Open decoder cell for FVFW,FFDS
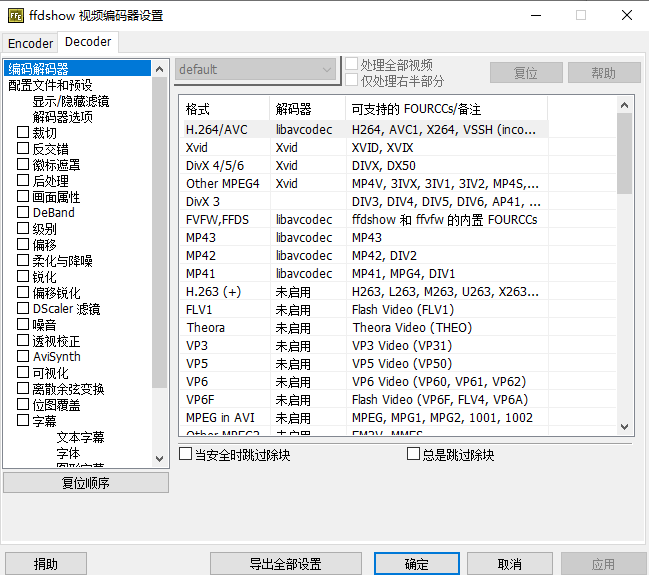Screen dimensions: 649x575 coord(308,219)
